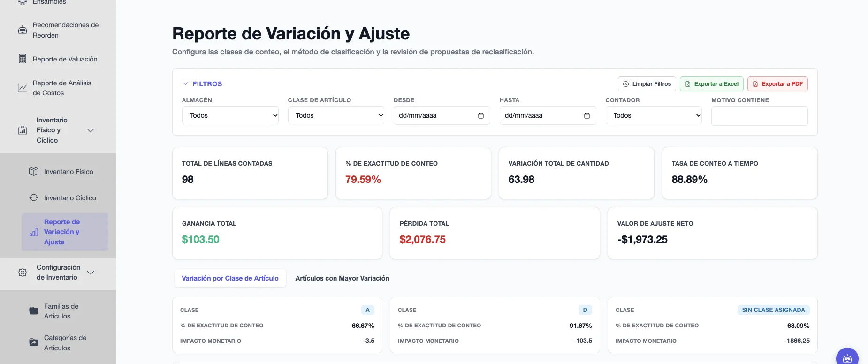The width and height of the screenshot is (868, 364).
Task: Click class A accuracy 66.67%
Action: [363, 326]
